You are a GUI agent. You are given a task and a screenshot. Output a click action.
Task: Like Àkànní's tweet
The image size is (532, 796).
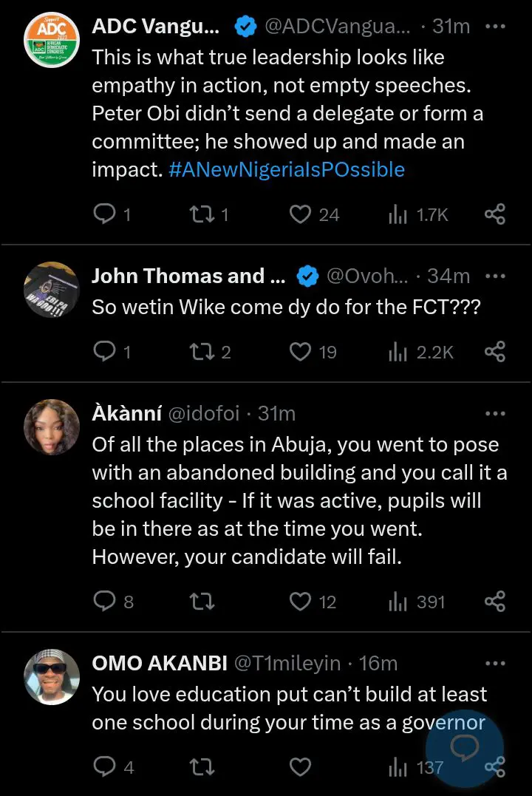(x=300, y=602)
